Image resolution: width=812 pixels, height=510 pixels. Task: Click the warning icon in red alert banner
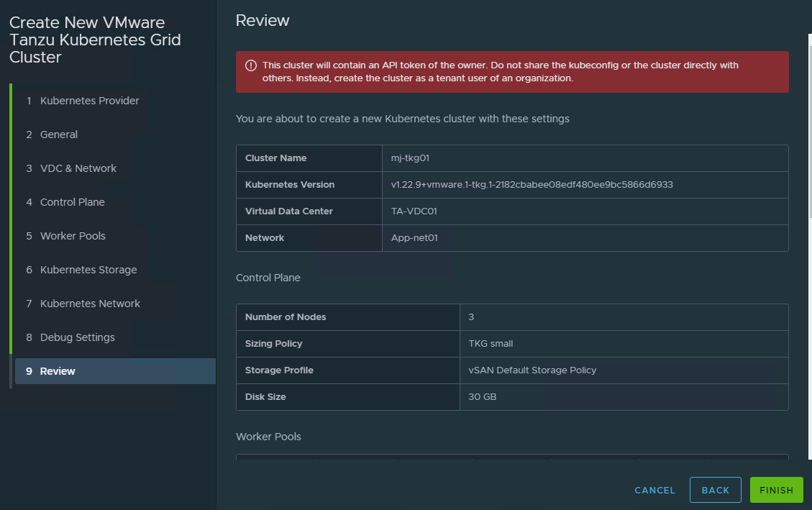(250, 65)
